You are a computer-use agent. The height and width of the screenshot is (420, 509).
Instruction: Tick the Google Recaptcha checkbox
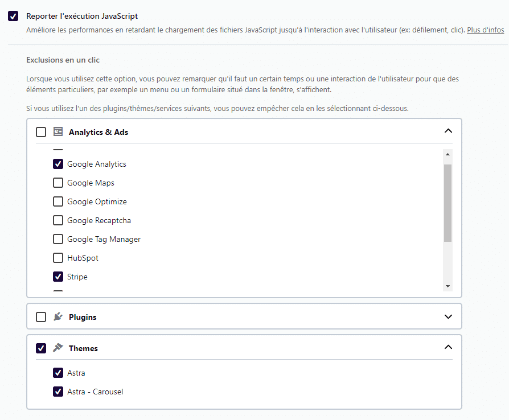58,220
